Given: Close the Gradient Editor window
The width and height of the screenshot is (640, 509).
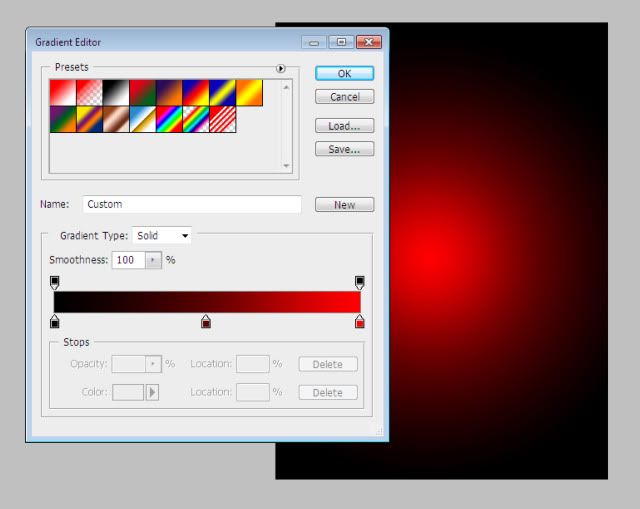Looking at the screenshot, I should [369, 42].
